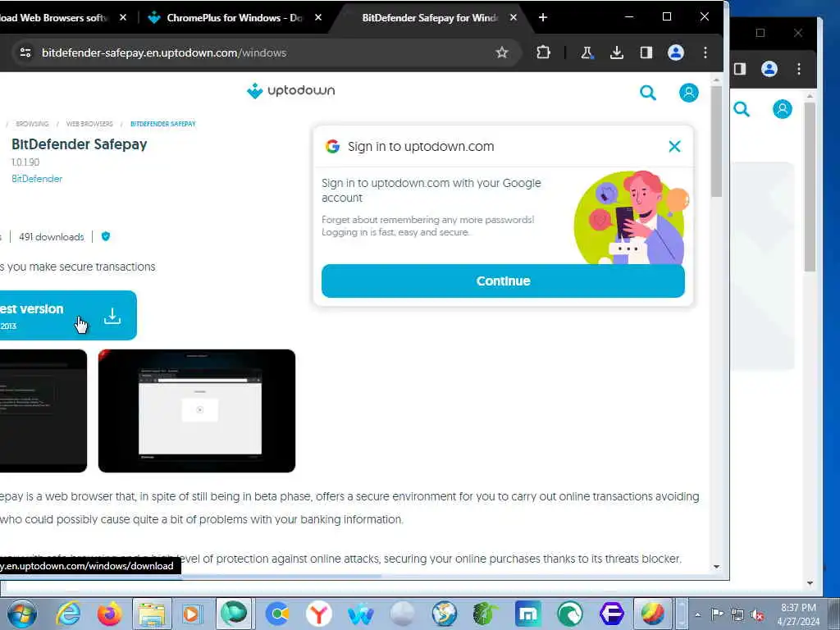The width and height of the screenshot is (840, 630).
Task: Select the BitDefender Safepay tab
Action: pyautogui.click(x=430, y=18)
